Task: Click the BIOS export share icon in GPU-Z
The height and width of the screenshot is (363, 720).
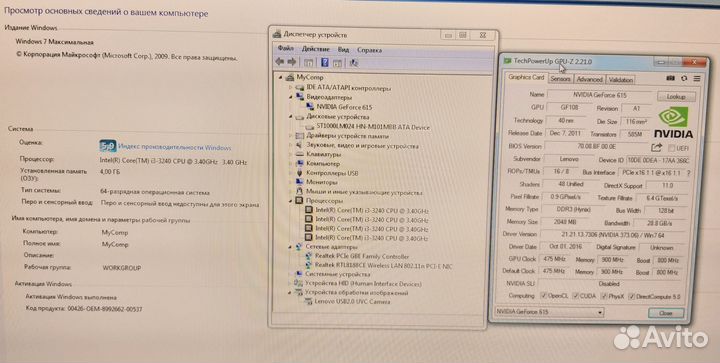Action: point(657,147)
